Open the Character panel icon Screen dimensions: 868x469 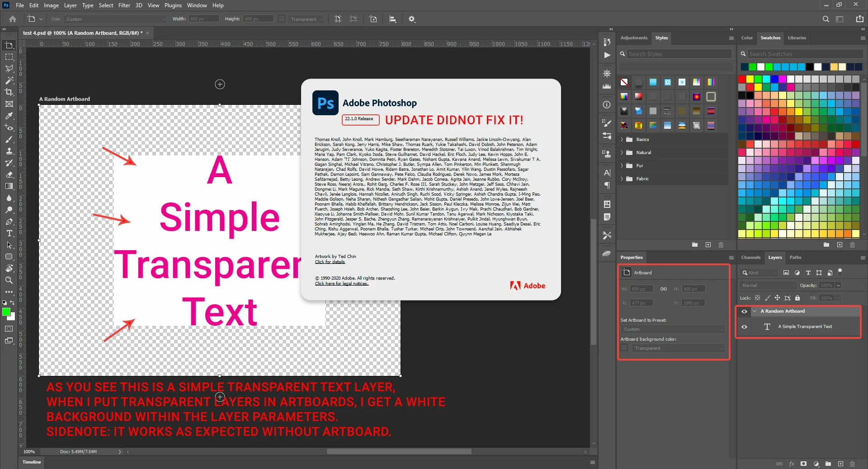click(607, 173)
